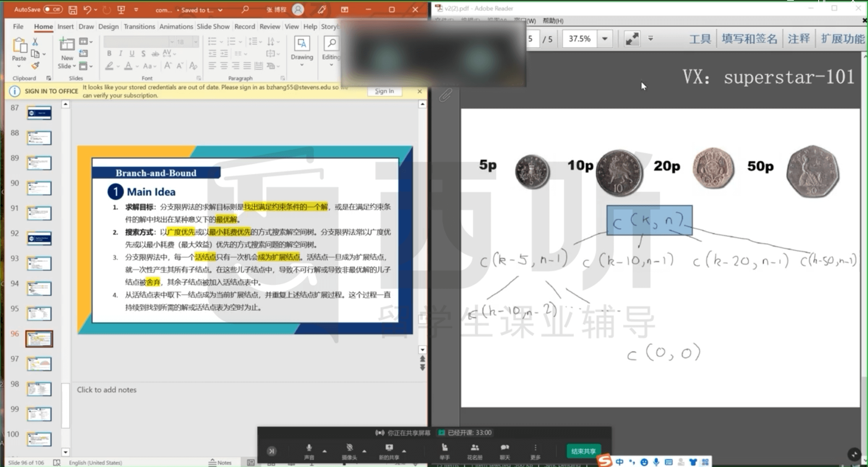Click the Notes button in status bar
Screen dimensions: 868x467
(220, 462)
